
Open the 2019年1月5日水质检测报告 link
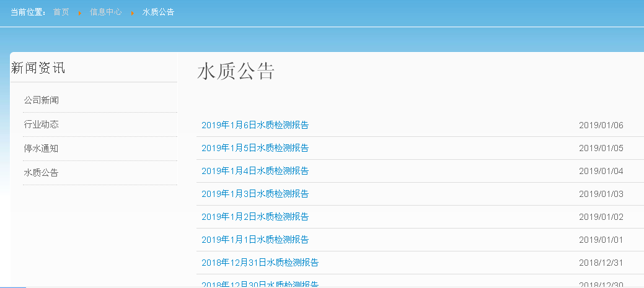[255, 148]
